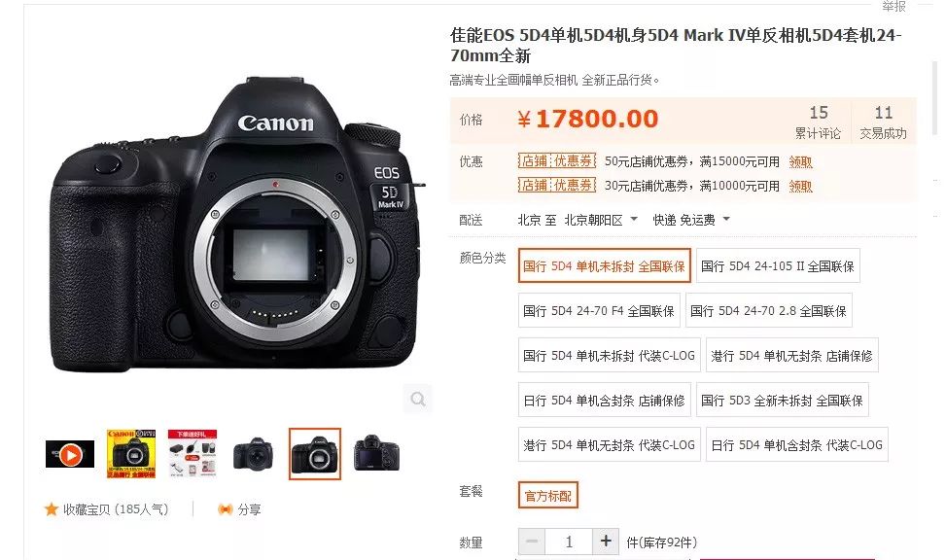Claim the 30元 store coupon via 领取

point(800,186)
